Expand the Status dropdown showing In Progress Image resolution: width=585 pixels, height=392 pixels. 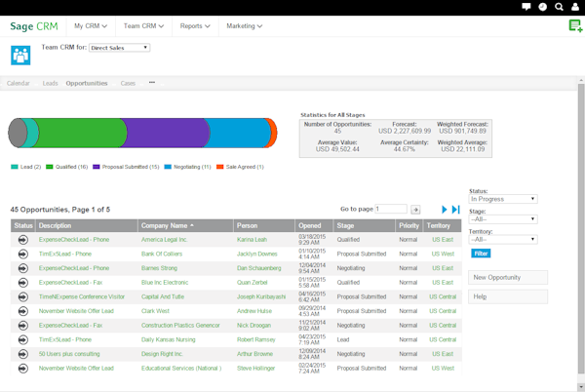pos(503,199)
